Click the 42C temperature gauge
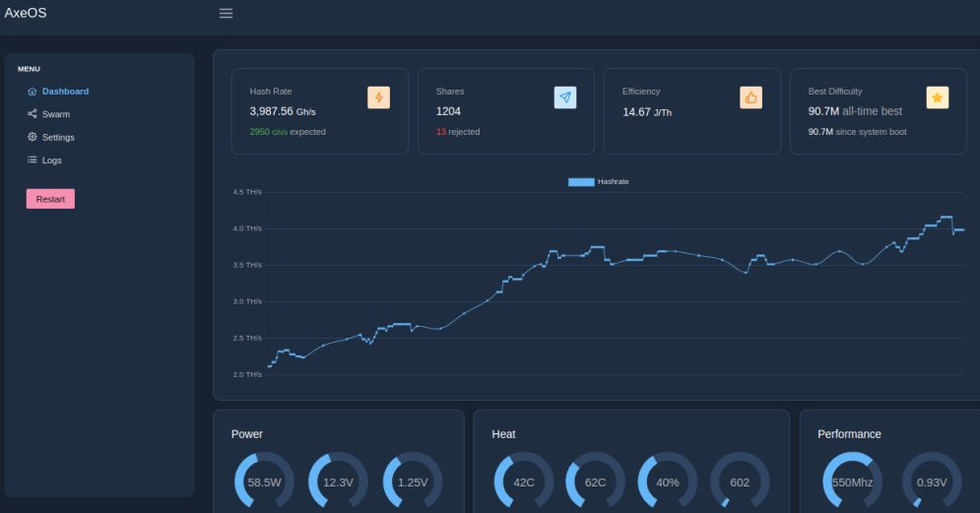980x513 pixels. [524, 481]
